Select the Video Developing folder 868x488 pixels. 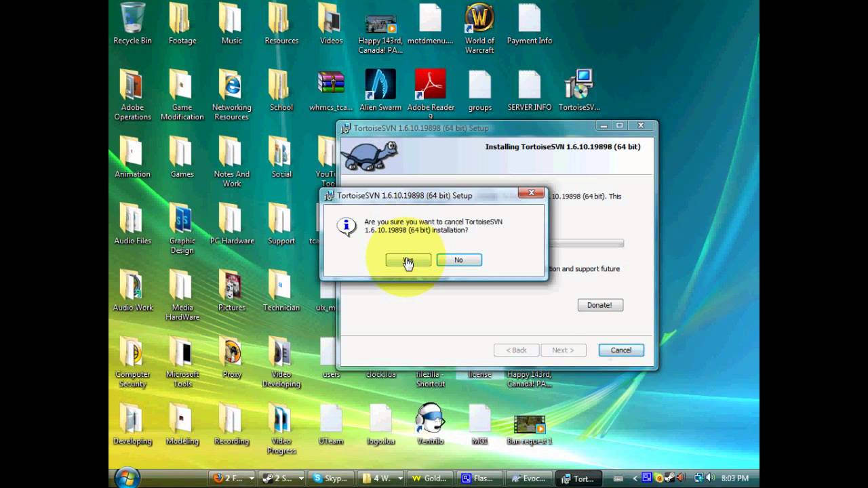click(281, 363)
